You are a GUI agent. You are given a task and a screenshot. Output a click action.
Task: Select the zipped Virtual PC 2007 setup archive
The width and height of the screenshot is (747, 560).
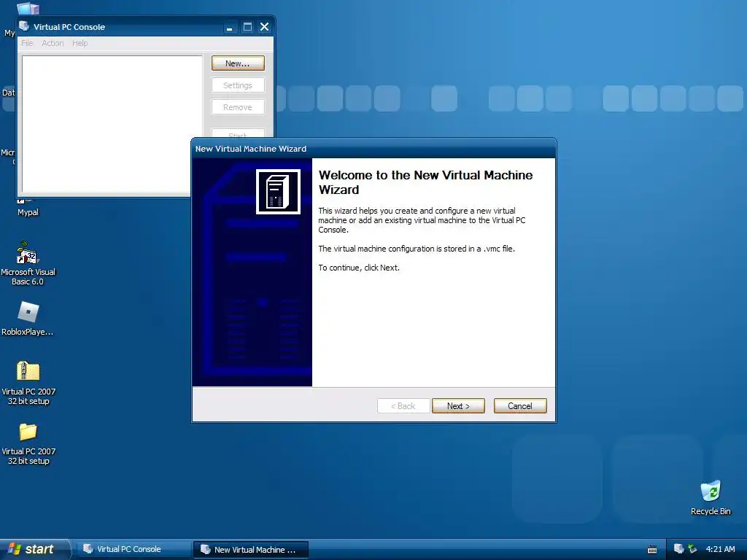(x=28, y=383)
